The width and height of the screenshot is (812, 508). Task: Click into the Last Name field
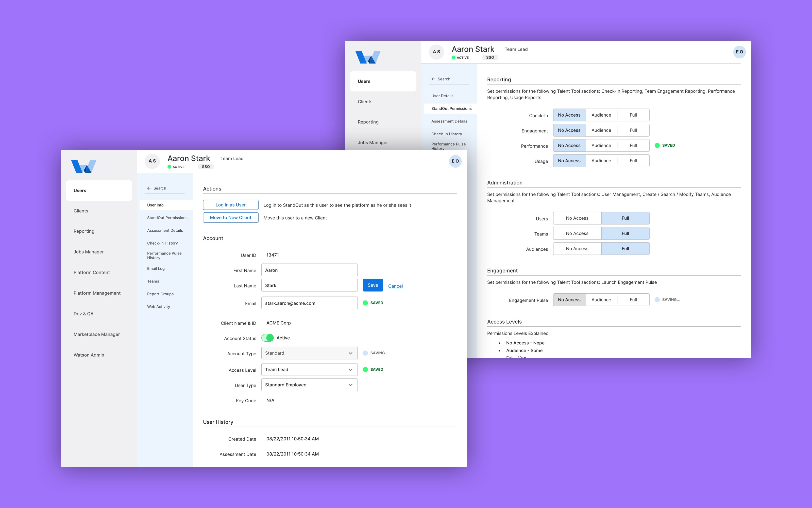(x=309, y=285)
